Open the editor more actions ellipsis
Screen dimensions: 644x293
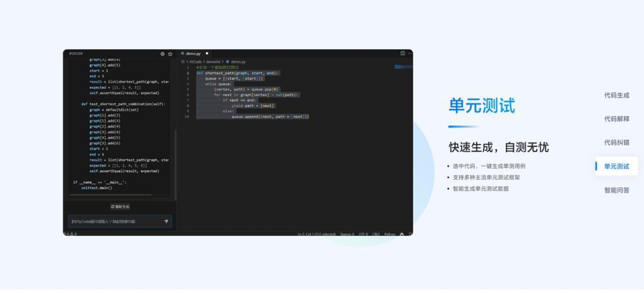pos(410,53)
